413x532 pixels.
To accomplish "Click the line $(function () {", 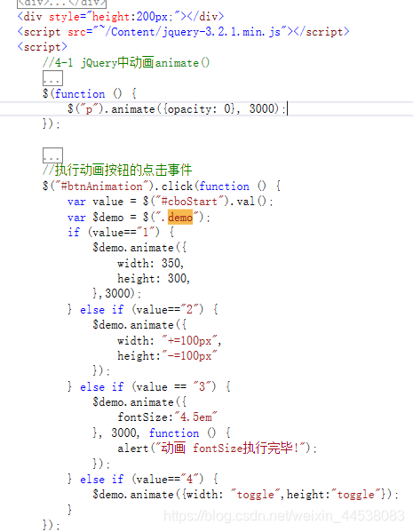I will coord(90,93).
